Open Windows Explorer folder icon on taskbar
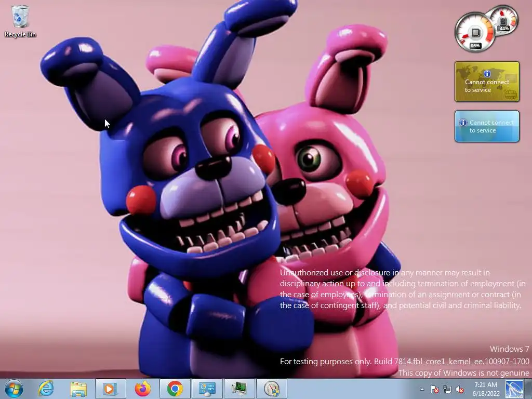 [x=78, y=389]
